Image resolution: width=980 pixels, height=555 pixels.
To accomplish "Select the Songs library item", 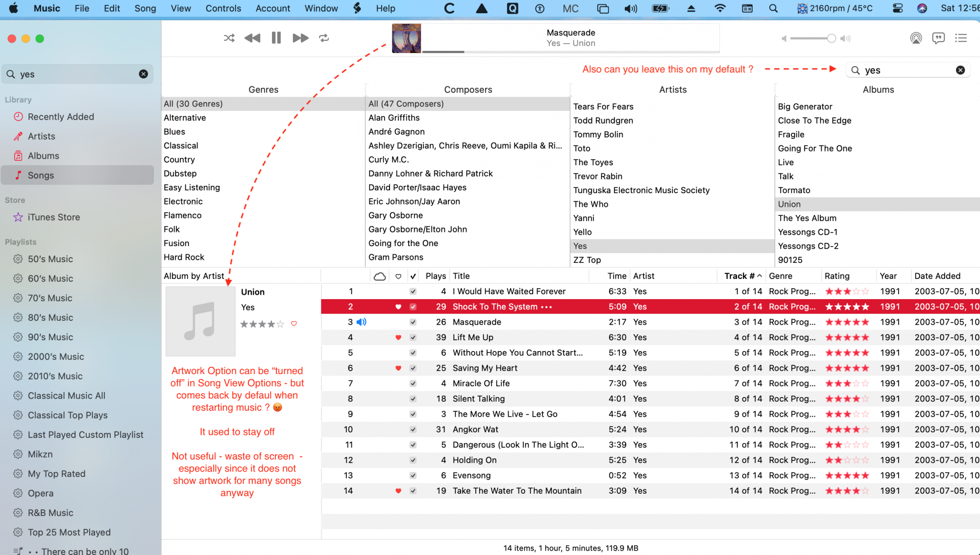I will (x=40, y=175).
